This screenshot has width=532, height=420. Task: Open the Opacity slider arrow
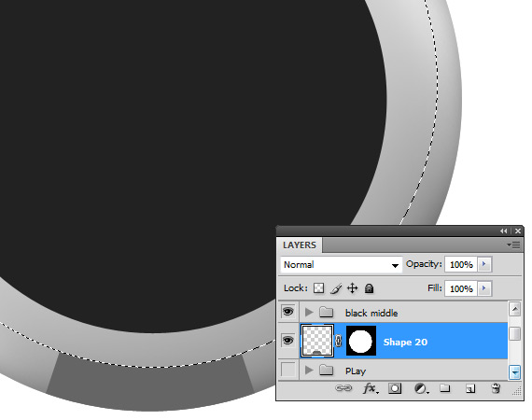[x=484, y=264]
